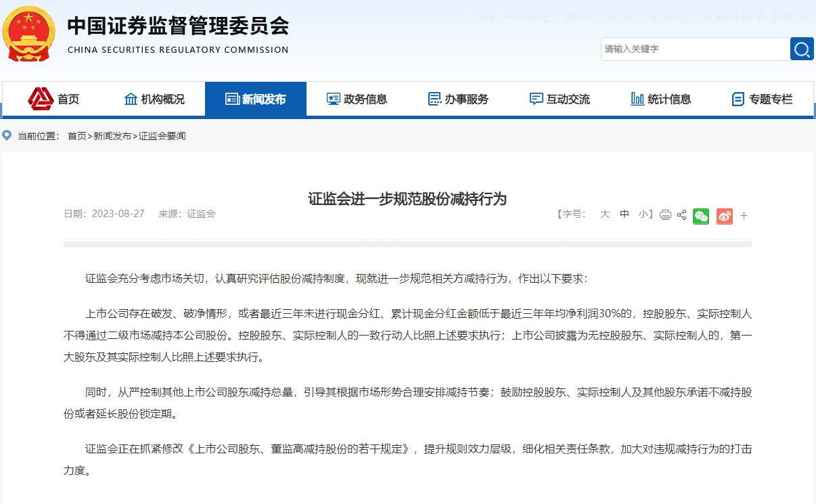Click the CSRC national emblem logo
Screen dimensions: 816x504
pos(28,34)
